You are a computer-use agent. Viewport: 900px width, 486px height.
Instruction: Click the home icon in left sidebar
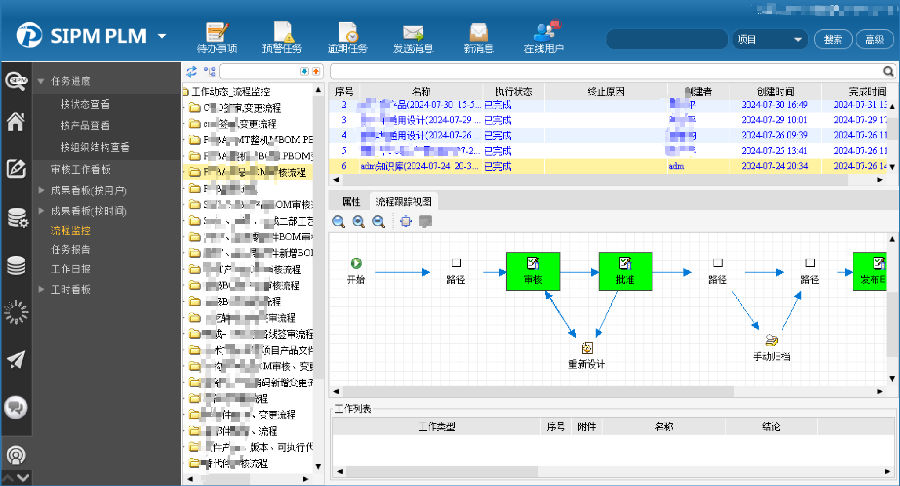coord(15,122)
